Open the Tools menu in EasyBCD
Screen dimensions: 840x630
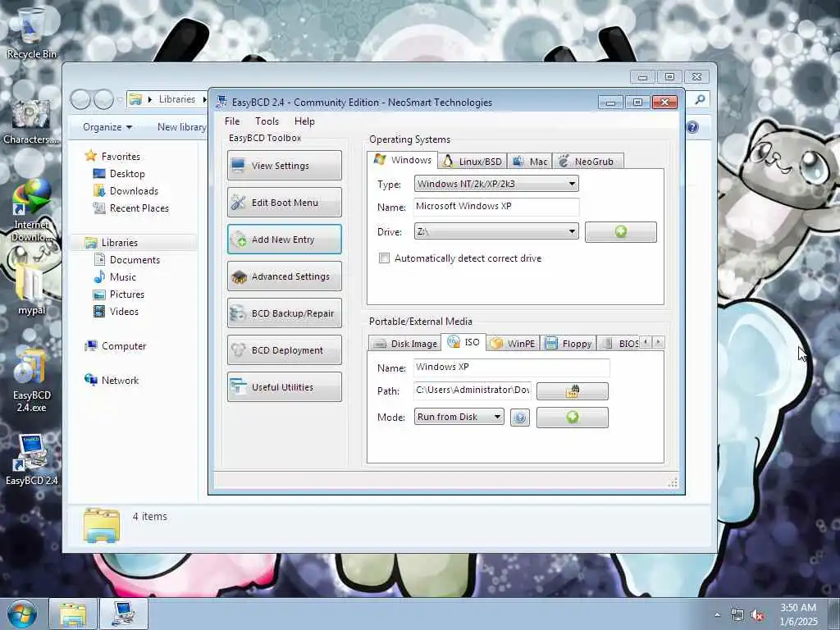[267, 121]
